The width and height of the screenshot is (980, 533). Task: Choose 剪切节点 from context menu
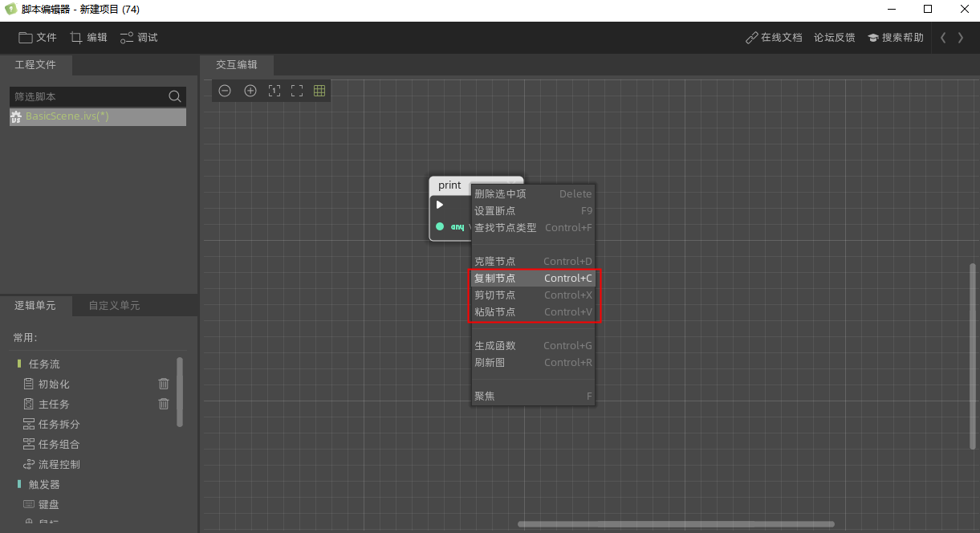[x=533, y=295]
